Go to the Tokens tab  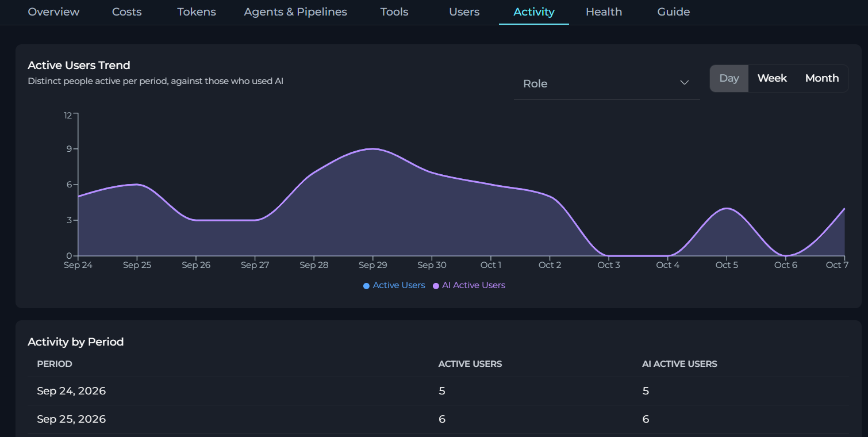pos(197,11)
